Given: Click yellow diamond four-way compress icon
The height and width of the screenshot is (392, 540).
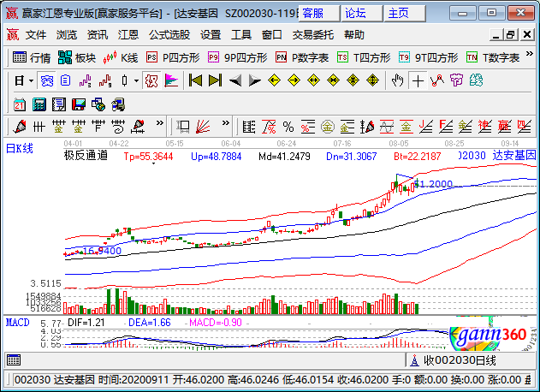Looking at the screenshot, I should [x=353, y=81].
